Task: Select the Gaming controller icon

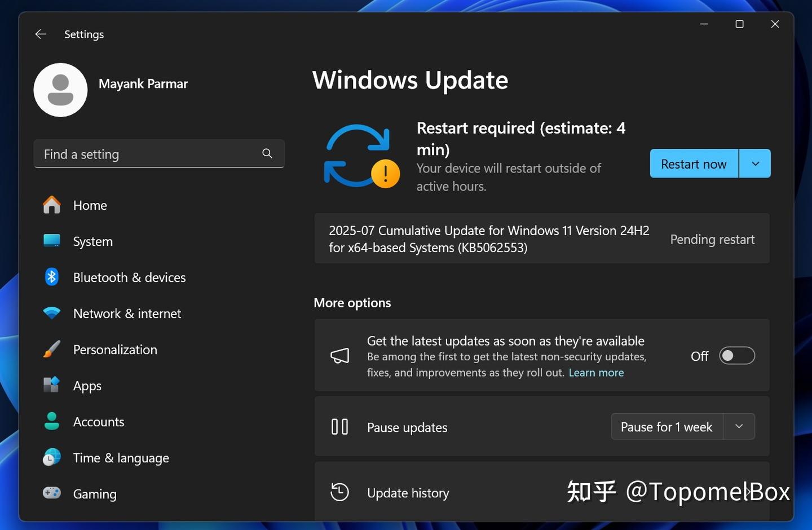Action: (x=52, y=493)
